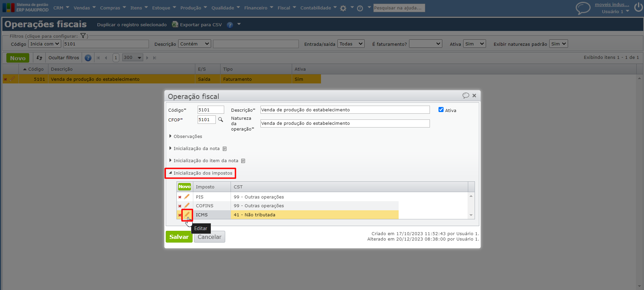Click the Código filter input containing 5101
This screenshot has width=644, height=290.
pos(106,44)
